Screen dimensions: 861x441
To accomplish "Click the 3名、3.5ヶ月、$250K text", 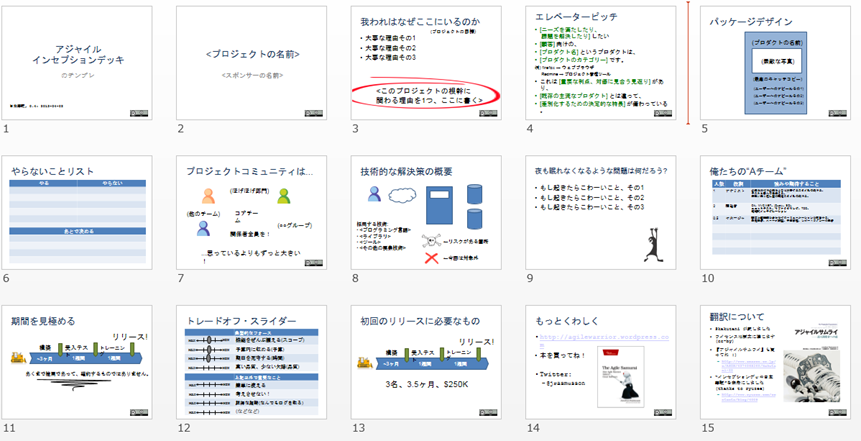I will (x=427, y=384).
